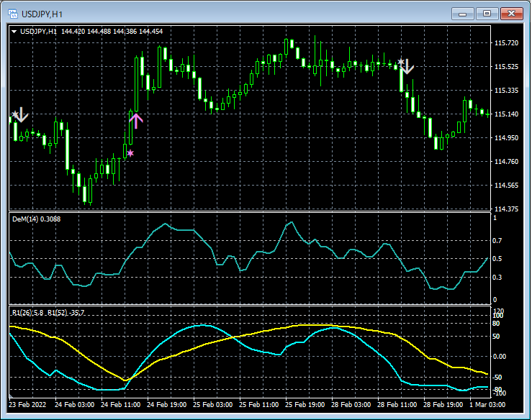The height and width of the screenshot is (420, 532).
Task: Click the gray down arrow at far left
Action: click(22, 114)
